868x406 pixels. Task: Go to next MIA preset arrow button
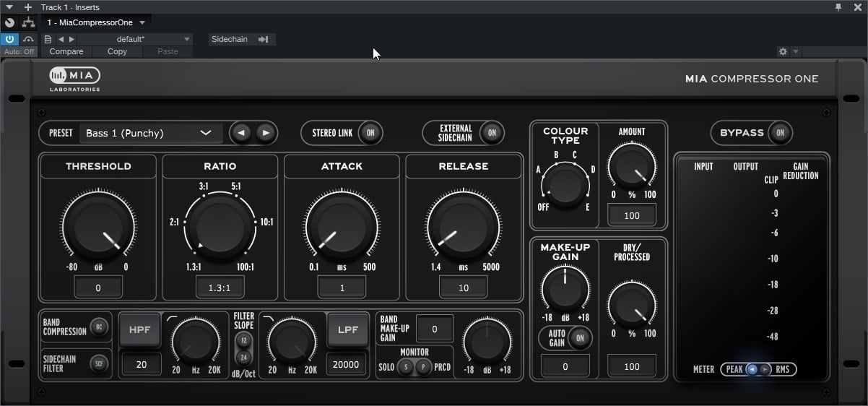(x=265, y=133)
